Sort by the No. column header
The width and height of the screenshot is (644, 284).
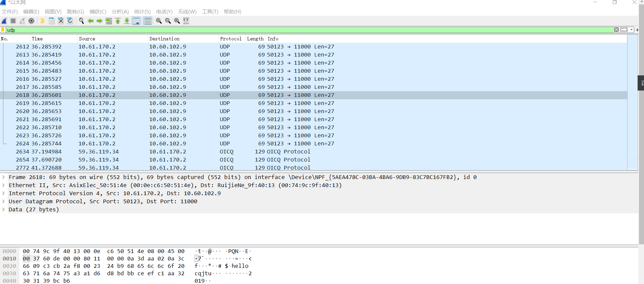coord(15,39)
